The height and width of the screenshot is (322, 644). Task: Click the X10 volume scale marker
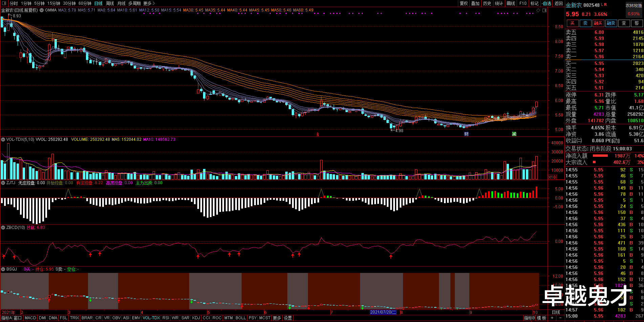[552, 177]
